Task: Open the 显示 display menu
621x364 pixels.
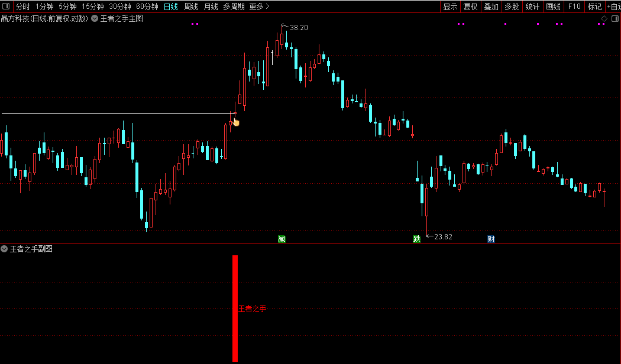Action: point(450,6)
